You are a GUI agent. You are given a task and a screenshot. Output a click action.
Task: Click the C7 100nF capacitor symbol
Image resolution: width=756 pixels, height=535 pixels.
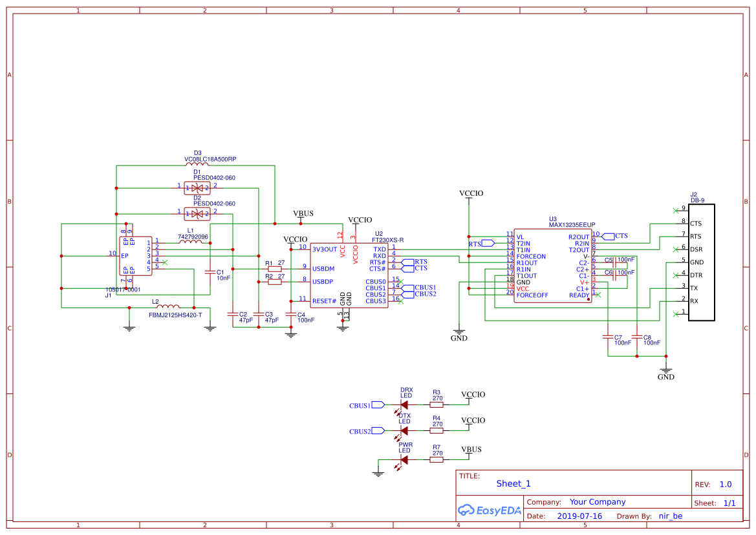pos(608,337)
